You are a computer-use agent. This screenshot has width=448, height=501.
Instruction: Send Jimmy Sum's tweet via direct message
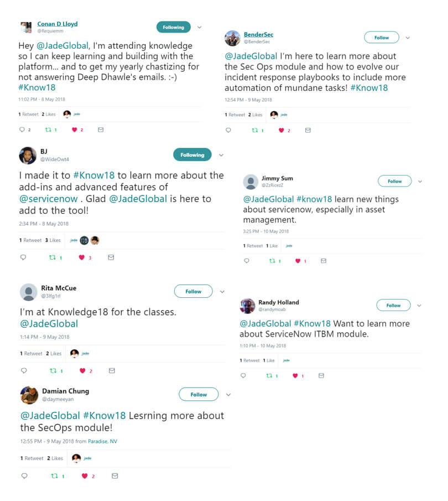point(324,261)
